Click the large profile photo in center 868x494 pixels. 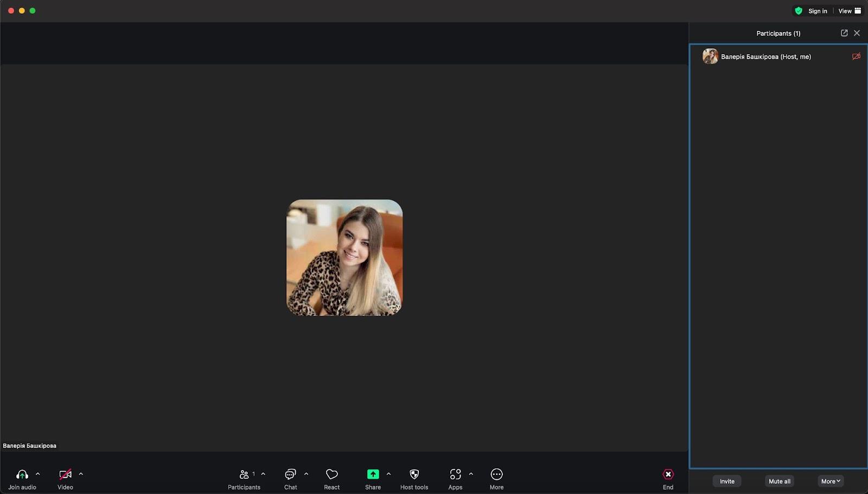click(x=344, y=258)
